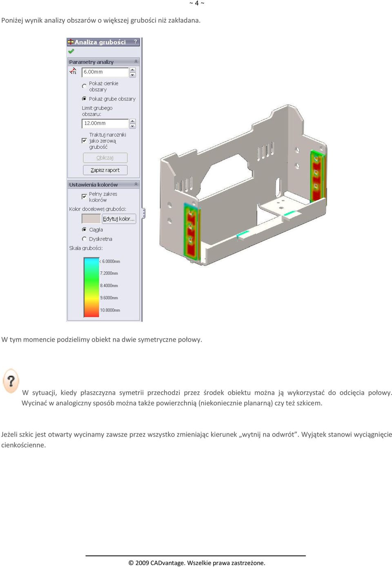This screenshot has width=392, height=567.
Task: Click the 9.6000mm scale label
Action: click(109, 298)
